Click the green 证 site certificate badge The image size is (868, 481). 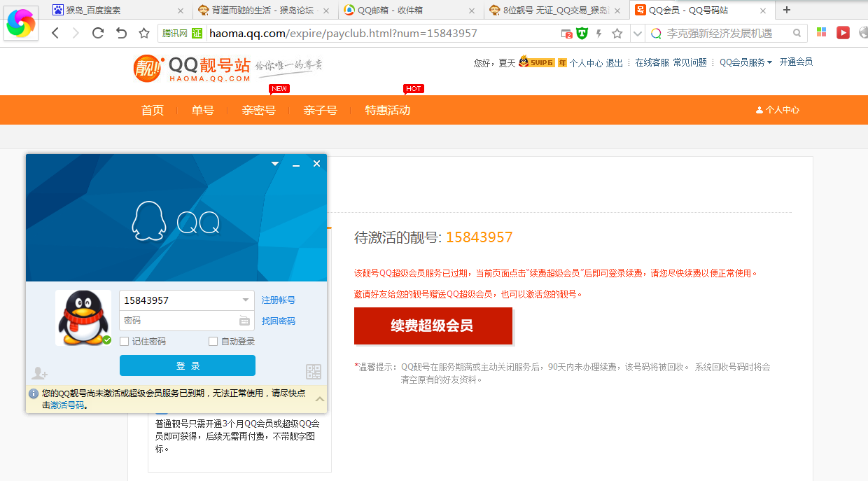[x=197, y=33]
